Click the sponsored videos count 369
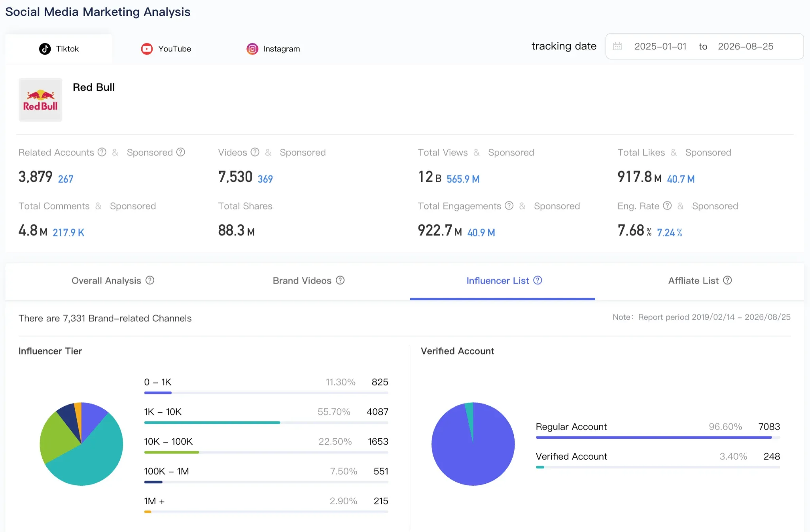The image size is (810, 532). click(265, 179)
